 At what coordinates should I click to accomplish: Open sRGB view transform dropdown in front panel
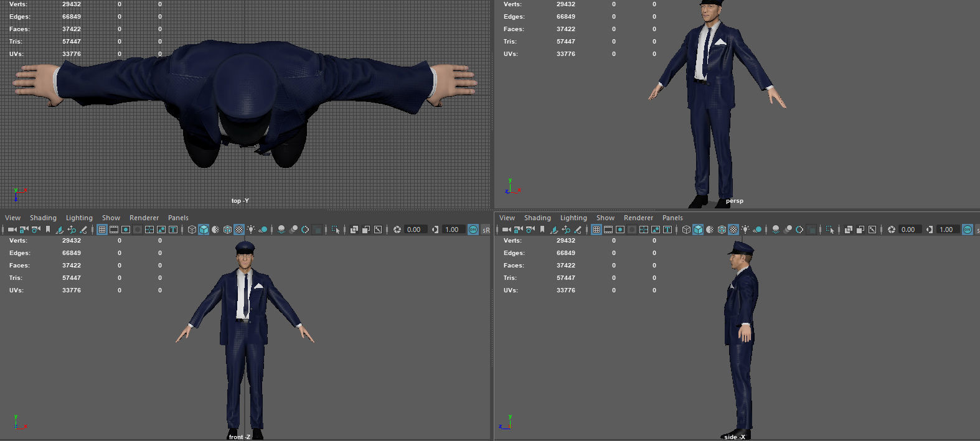486,230
